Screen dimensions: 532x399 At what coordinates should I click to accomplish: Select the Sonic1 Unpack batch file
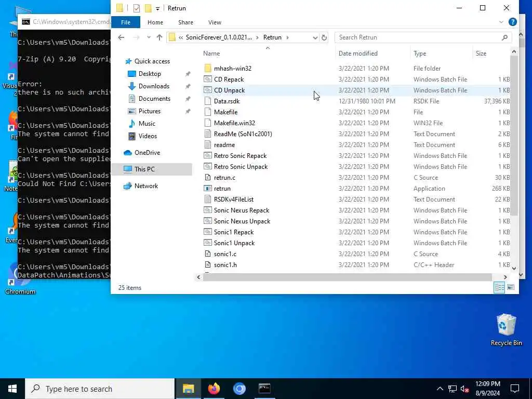click(x=234, y=243)
